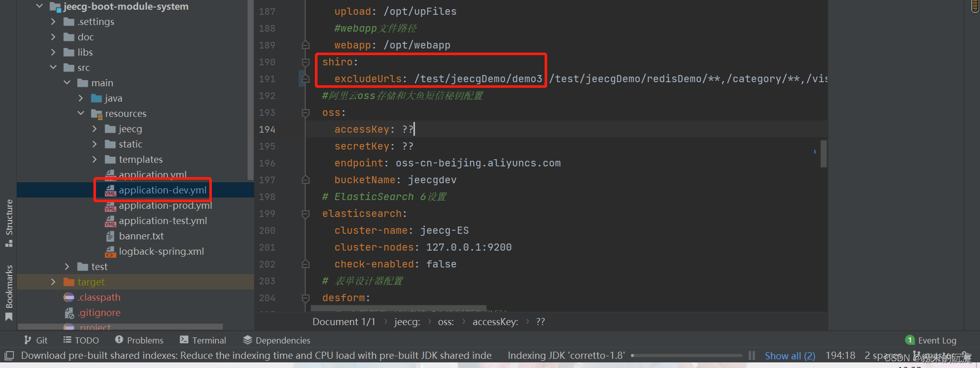Screen dimensions: 980x368
Task: Open application-prod.yml file
Action: [x=165, y=205]
